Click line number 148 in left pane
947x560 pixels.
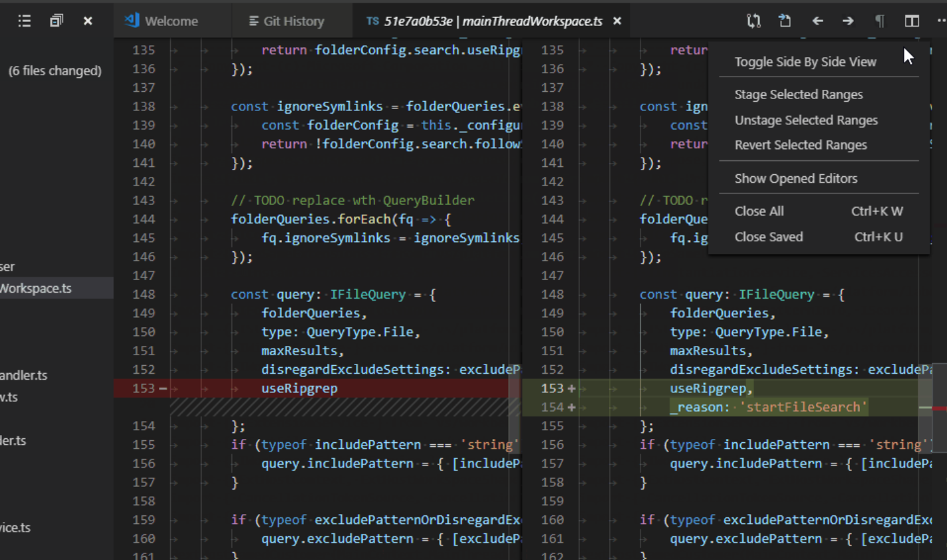click(x=144, y=295)
